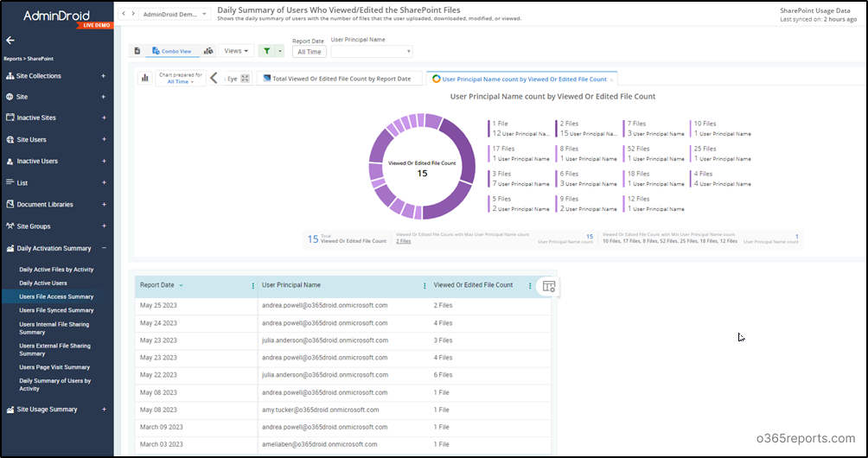The height and width of the screenshot is (458, 868).
Task: Switch to the chart-only view icon
Action: [208, 51]
